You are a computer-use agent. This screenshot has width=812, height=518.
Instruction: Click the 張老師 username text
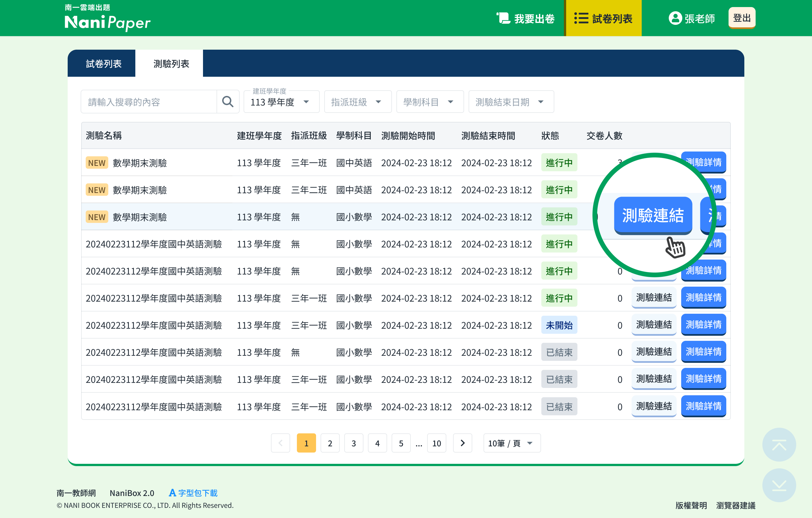point(700,19)
